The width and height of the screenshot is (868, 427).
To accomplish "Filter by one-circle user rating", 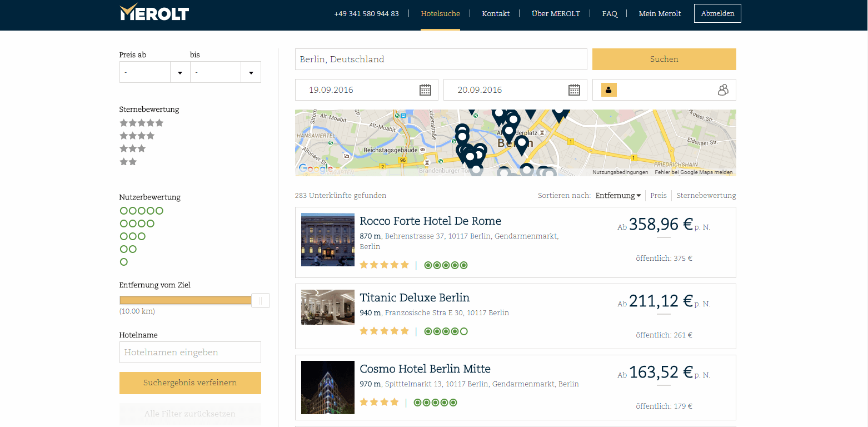I will point(124,262).
